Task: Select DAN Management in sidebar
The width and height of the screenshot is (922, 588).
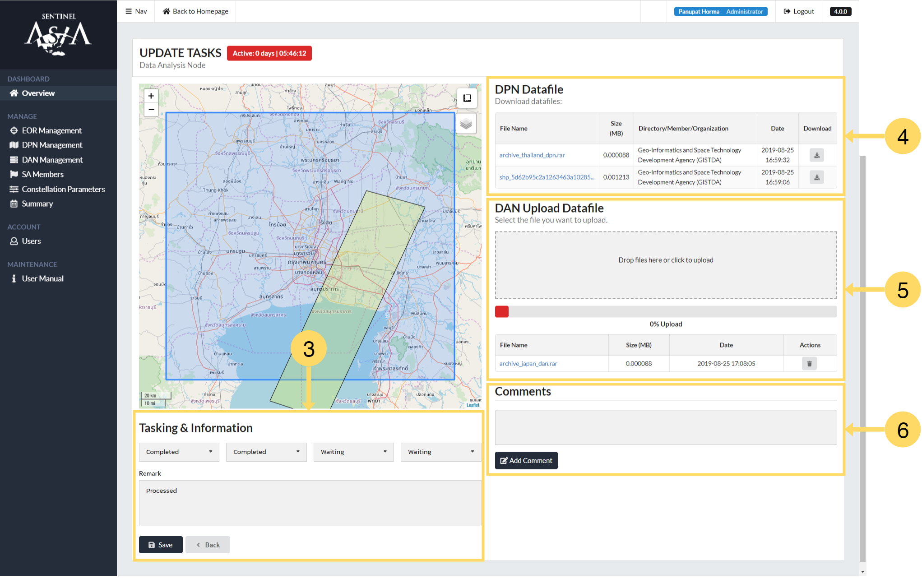Action: point(52,160)
